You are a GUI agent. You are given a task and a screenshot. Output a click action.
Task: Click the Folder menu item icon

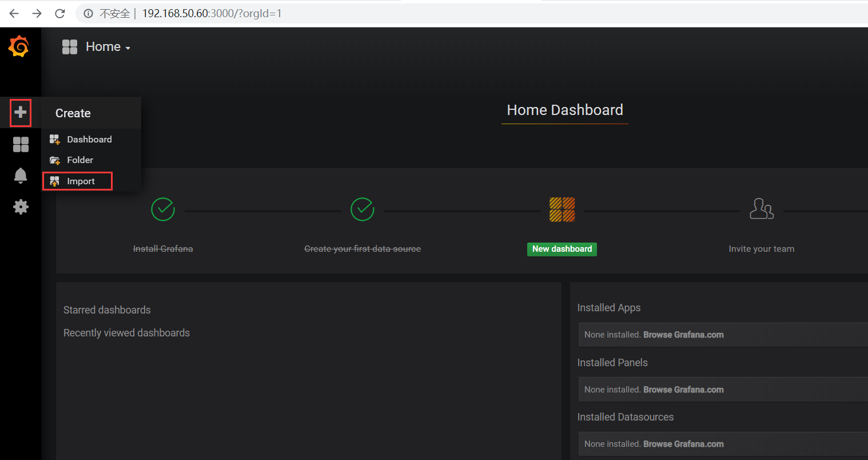coord(55,160)
